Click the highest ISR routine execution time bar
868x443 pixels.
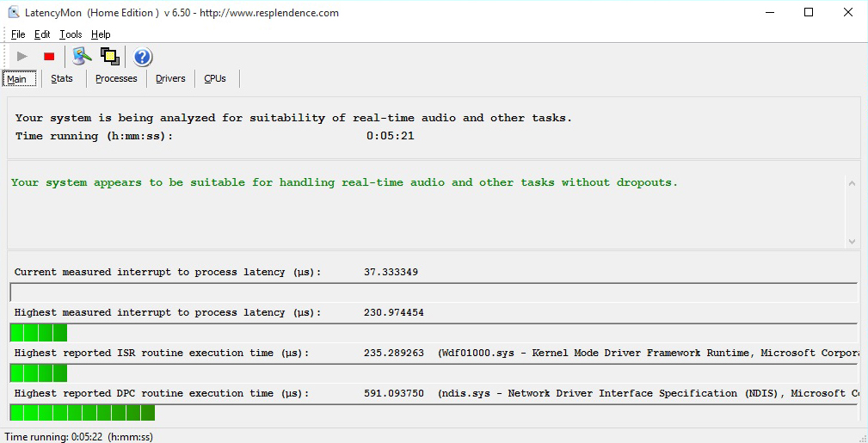[39, 373]
